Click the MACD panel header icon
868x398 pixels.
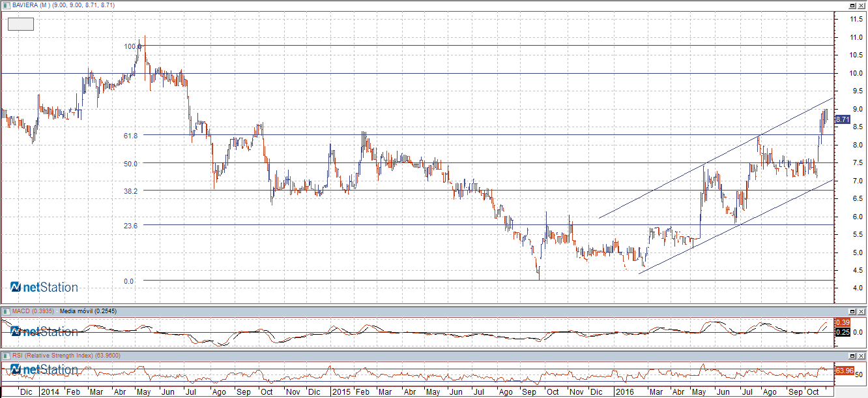click(x=7, y=311)
